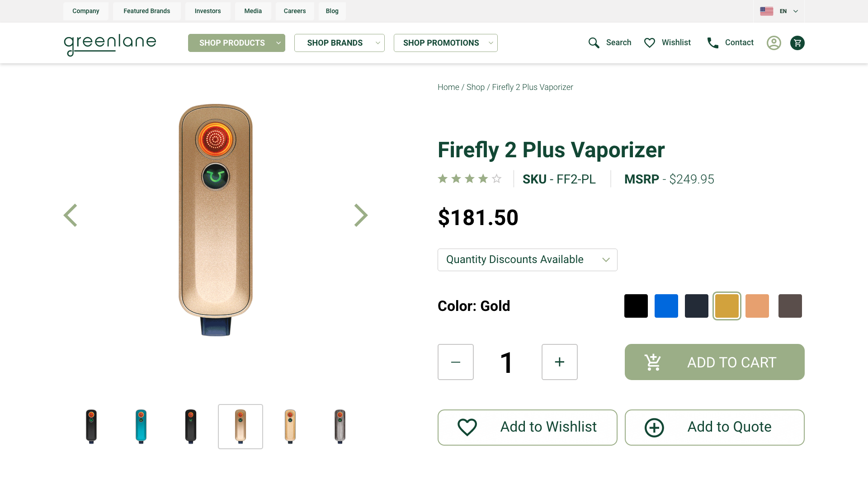868x489 pixels.
Task: Open the SHOP PROMOTIONS menu
Action: [x=445, y=43]
